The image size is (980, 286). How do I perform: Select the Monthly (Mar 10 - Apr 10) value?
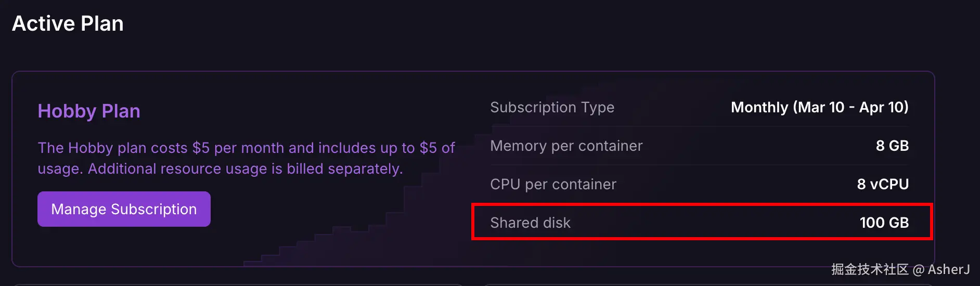819,107
